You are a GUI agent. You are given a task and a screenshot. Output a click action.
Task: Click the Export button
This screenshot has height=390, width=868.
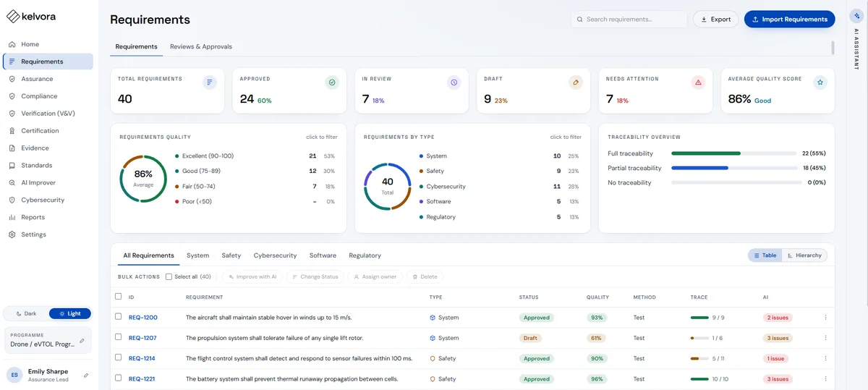[716, 20]
